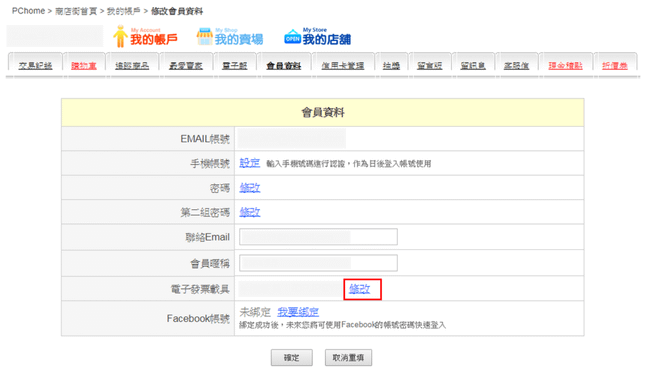Click 修改 link for 電子發票載具

click(x=359, y=289)
